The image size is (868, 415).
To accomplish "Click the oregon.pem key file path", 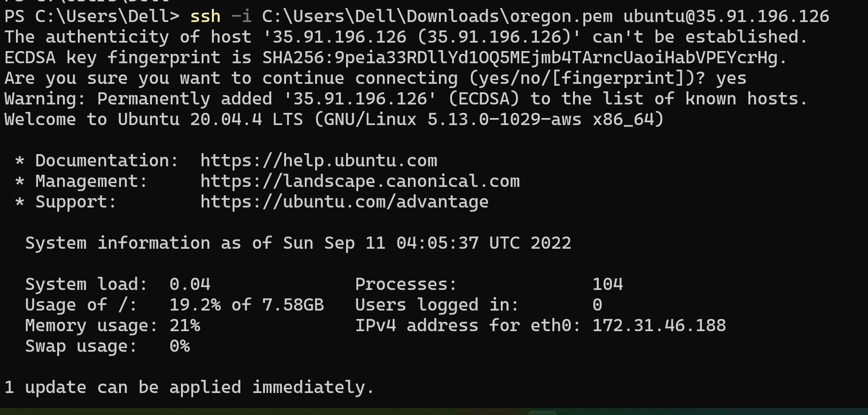I will click(437, 16).
